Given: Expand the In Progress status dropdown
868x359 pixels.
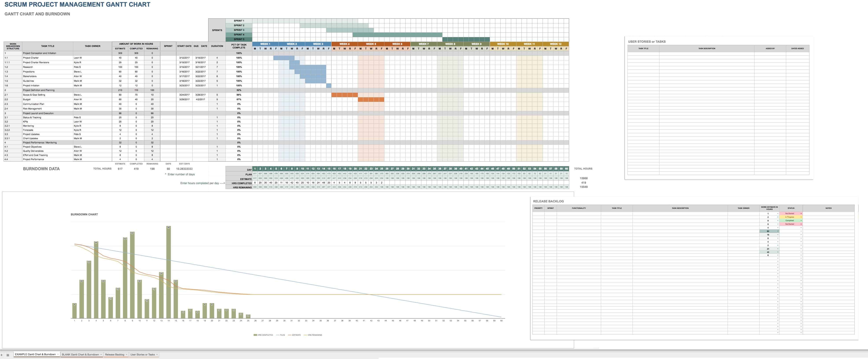Looking at the screenshot, I should pos(801,217).
